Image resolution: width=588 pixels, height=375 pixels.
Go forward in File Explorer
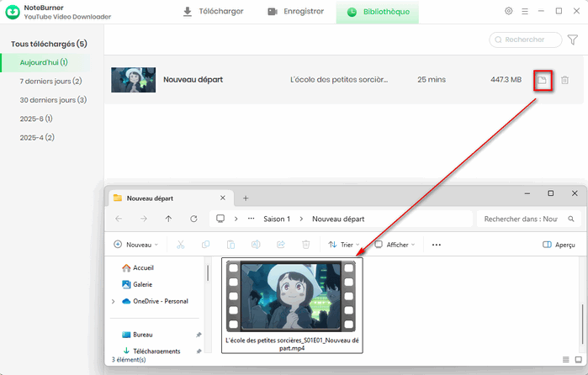[144, 219]
